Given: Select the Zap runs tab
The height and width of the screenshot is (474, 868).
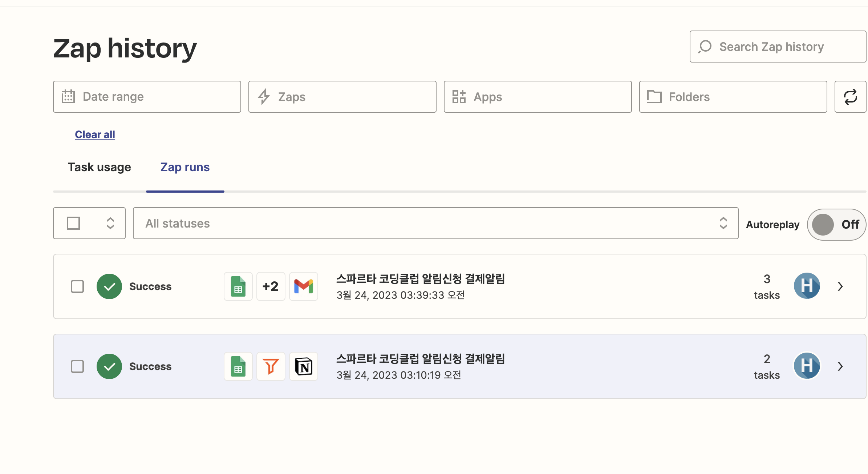Looking at the screenshot, I should [x=185, y=167].
